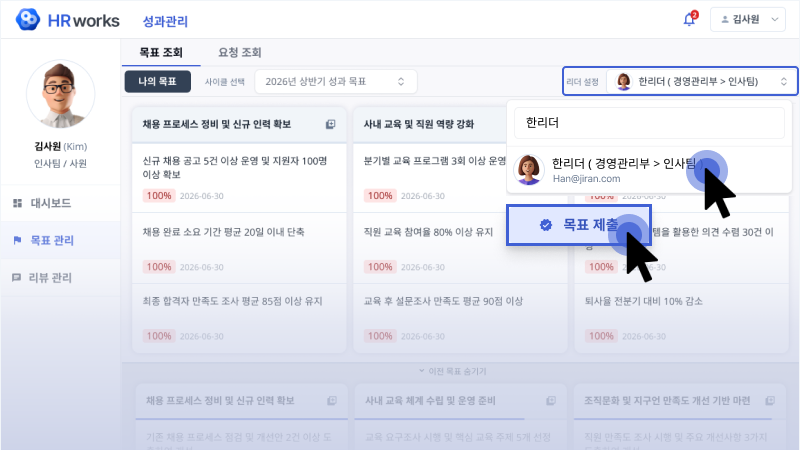Screen dimensions: 800x450
Task: Click the HR works logo icon
Action: pyautogui.click(x=29, y=20)
